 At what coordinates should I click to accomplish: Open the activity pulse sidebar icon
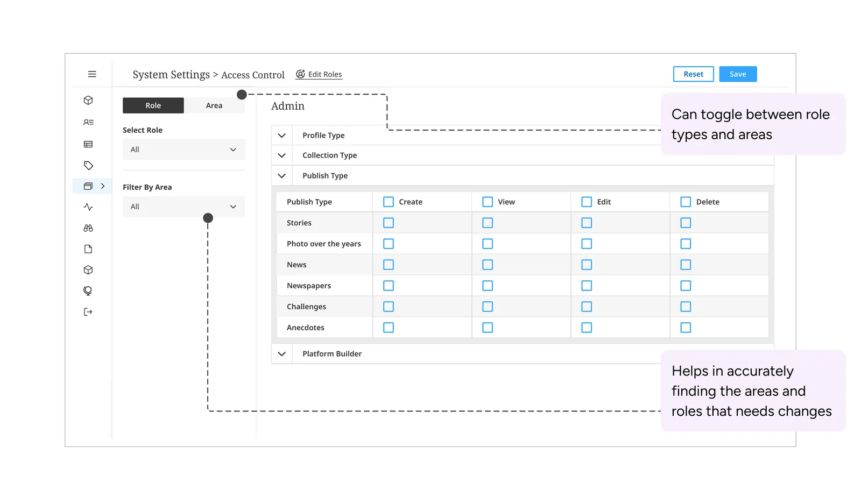pyautogui.click(x=88, y=207)
